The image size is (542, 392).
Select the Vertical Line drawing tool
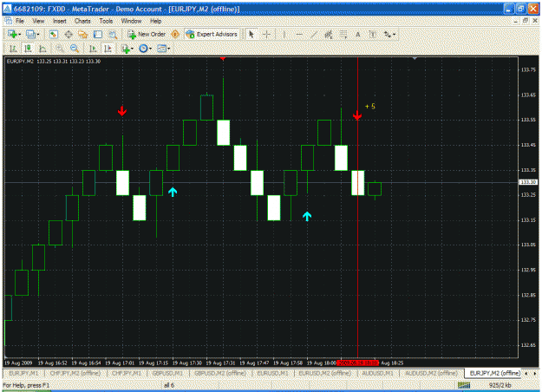[284, 34]
